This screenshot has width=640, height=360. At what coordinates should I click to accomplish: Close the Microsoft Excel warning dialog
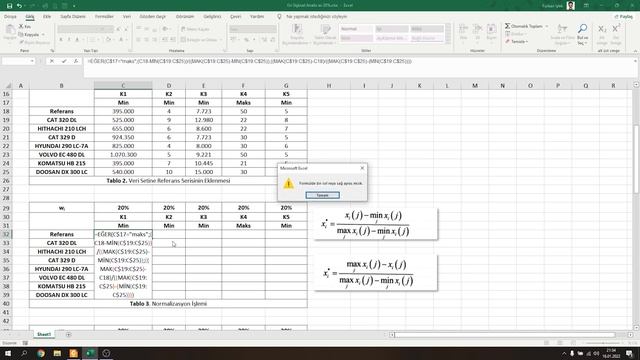pyautogui.click(x=362, y=168)
